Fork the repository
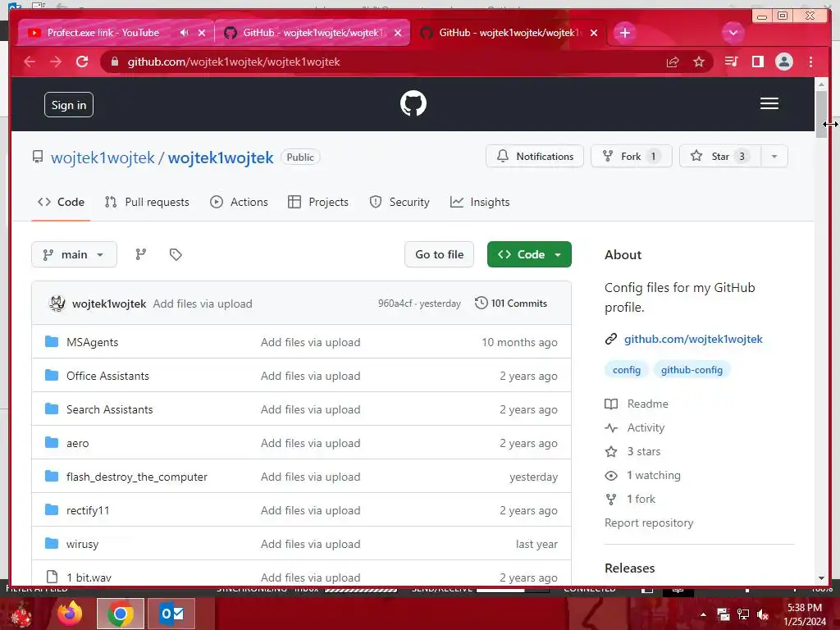Image resolution: width=840 pixels, height=630 pixels. [x=631, y=157]
